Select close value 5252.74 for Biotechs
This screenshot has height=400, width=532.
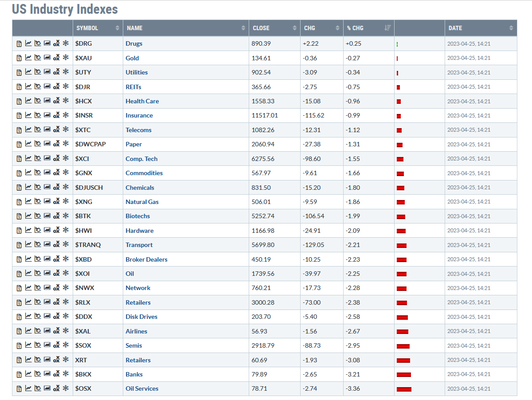(x=263, y=216)
